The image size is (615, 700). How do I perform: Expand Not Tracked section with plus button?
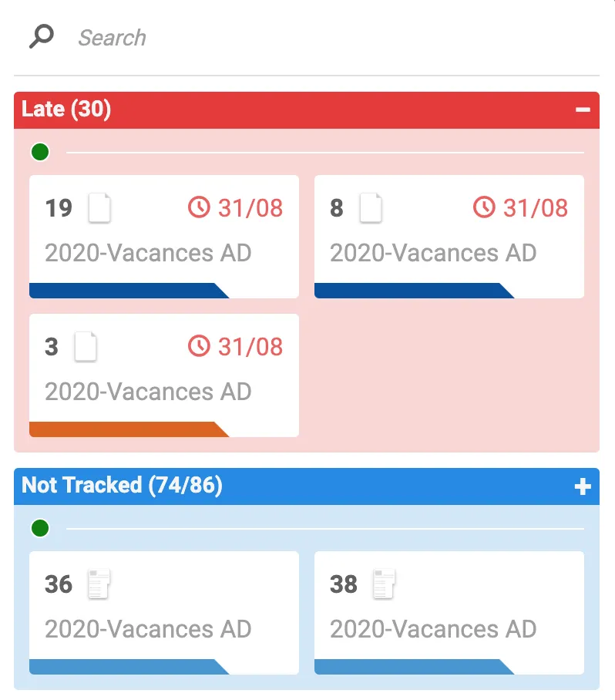[583, 486]
